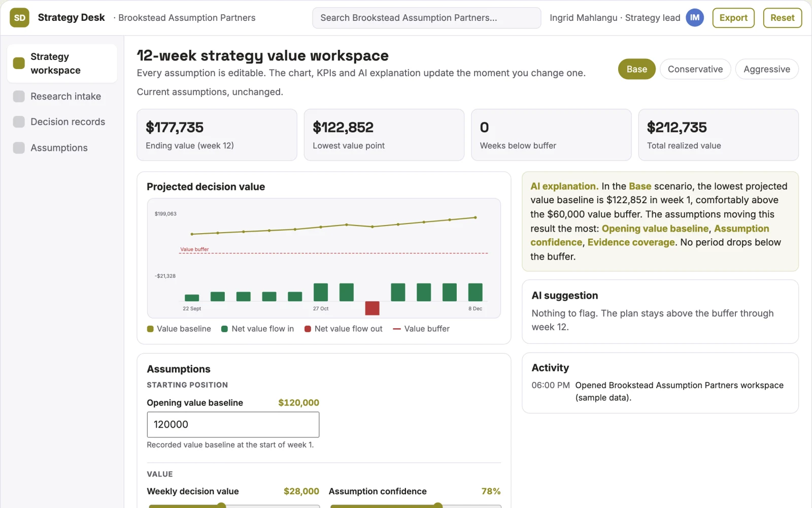Click the Opening value baseline input box
This screenshot has width=812, height=508.
233,424
